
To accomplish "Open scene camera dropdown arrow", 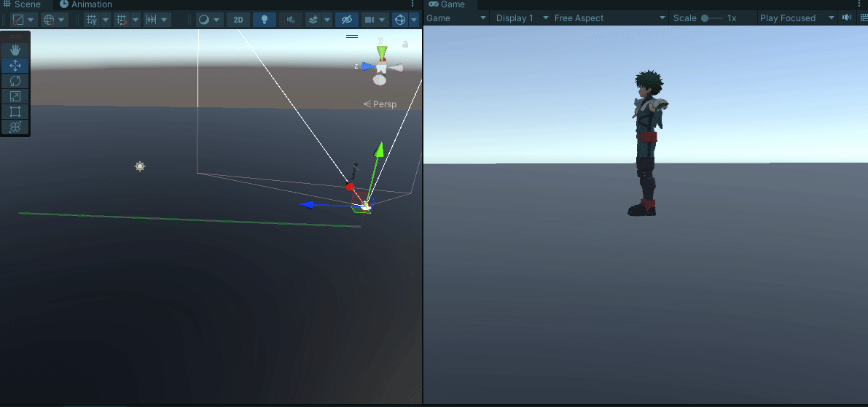I will point(383,20).
